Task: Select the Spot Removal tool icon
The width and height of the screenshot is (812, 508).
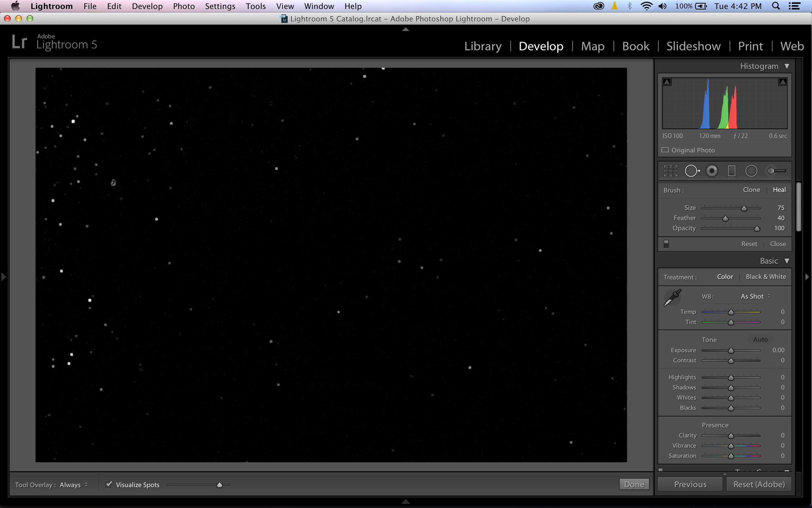Action: click(692, 171)
